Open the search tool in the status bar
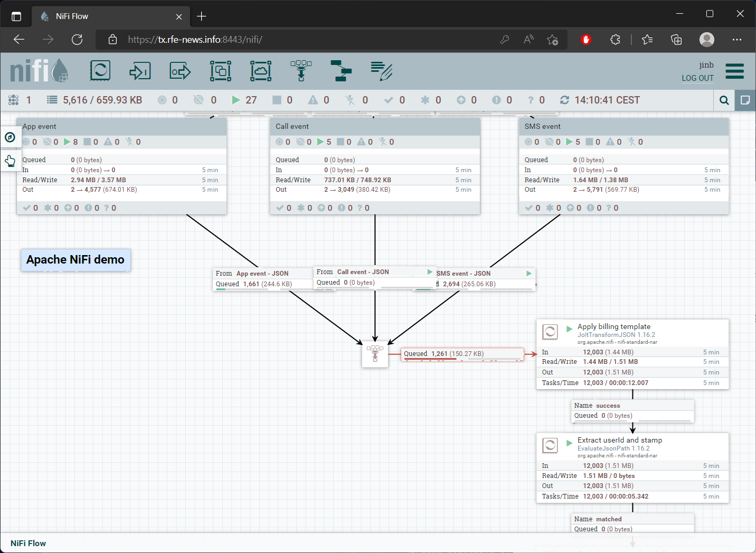 (x=724, y=100)
